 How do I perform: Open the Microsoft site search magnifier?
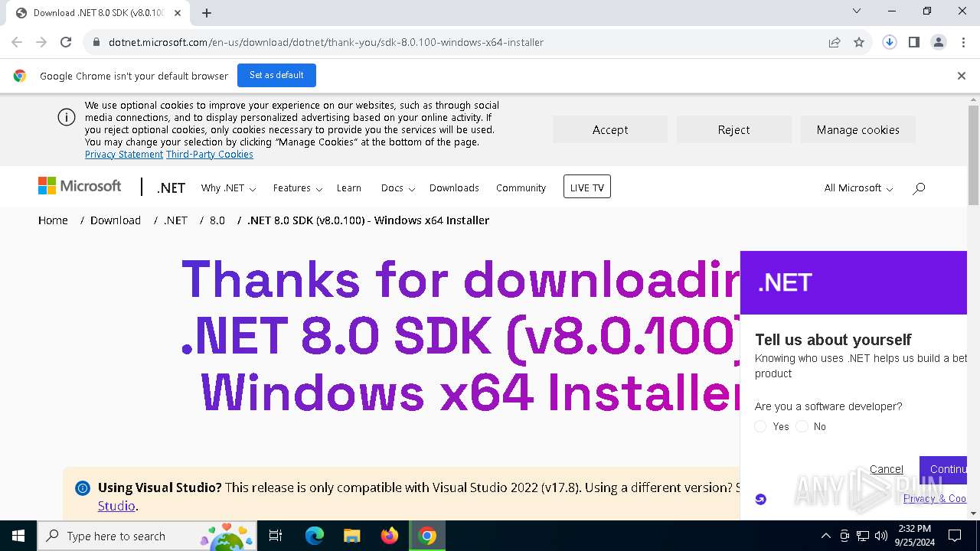click(919, 188)
